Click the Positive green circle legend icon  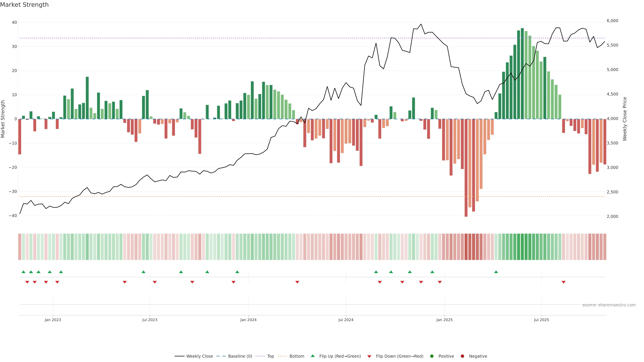[x=432, y=356]
